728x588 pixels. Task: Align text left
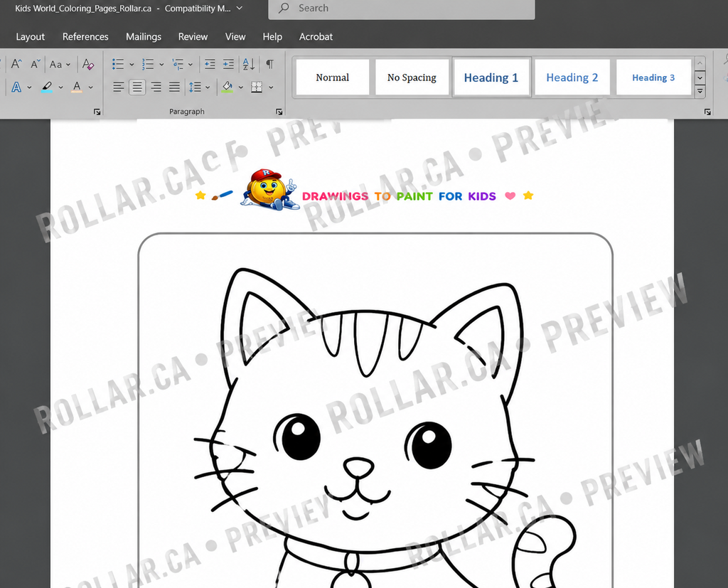119,87
